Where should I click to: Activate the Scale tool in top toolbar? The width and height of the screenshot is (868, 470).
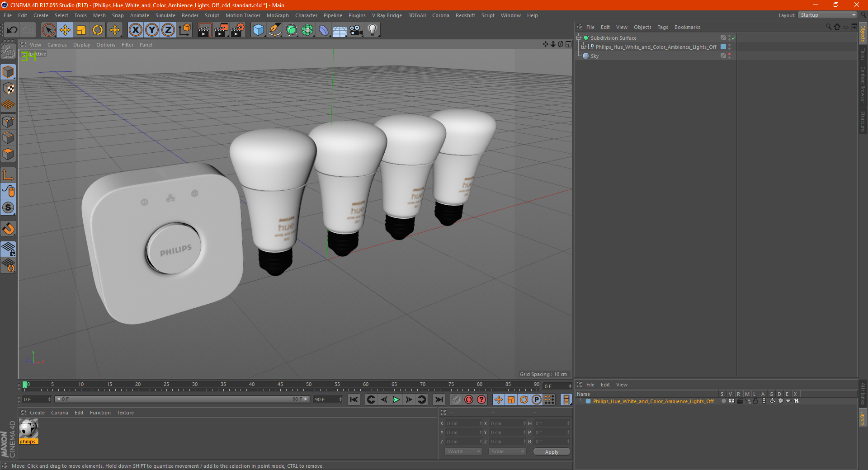[x=81, y=30]
